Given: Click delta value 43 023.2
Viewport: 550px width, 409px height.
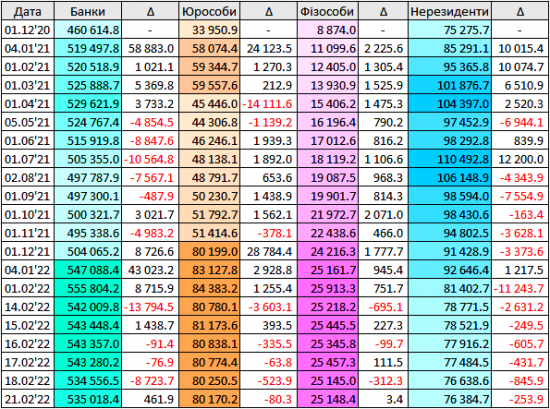Looking at the screenshot, I should point(151,270).
